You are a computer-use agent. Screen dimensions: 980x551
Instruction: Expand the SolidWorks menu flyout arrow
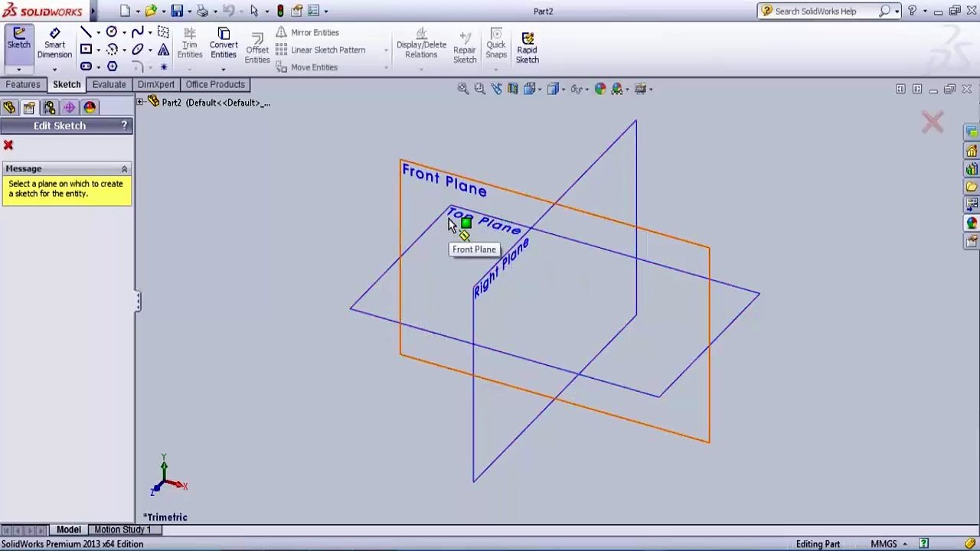[x=93, y=11]
